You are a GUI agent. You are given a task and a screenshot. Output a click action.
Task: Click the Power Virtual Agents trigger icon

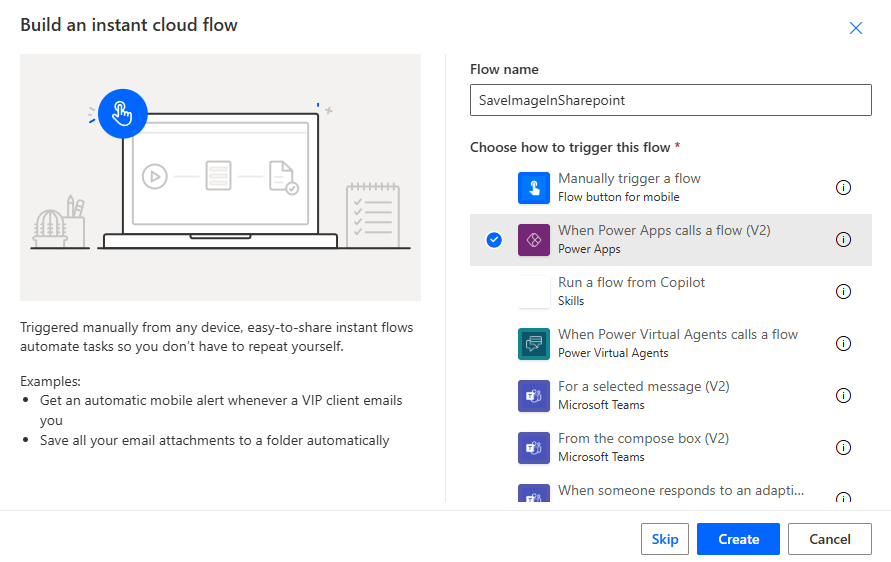point(534,344)
